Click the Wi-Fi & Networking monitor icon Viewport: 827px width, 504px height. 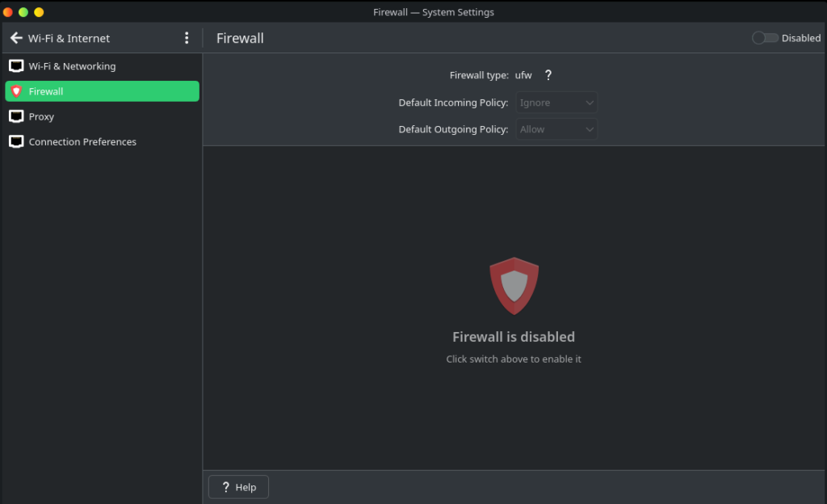16,66
